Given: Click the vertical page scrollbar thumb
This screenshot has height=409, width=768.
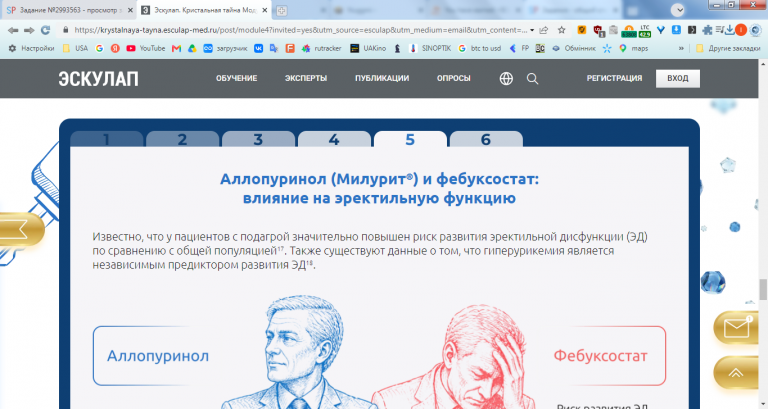Looking at the screenshot, I should pos(763,289).
